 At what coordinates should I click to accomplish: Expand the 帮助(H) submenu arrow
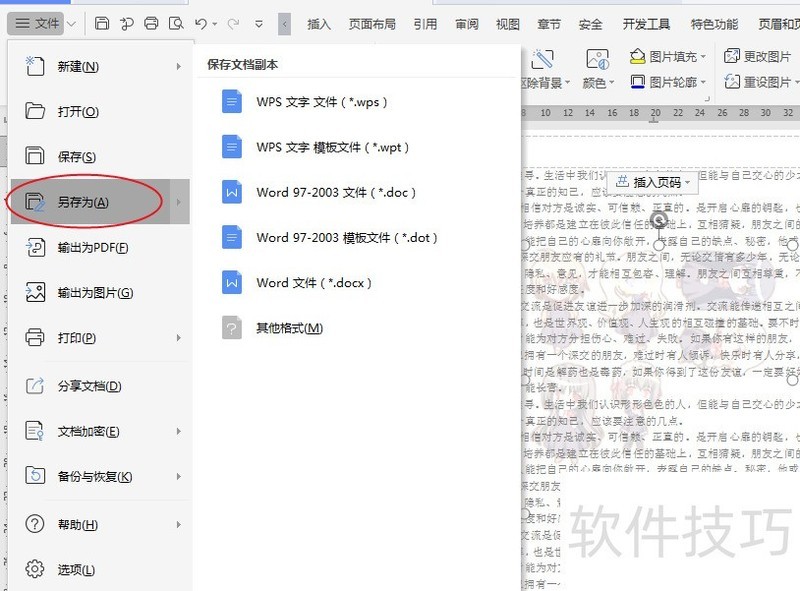(x=179, y=524)
